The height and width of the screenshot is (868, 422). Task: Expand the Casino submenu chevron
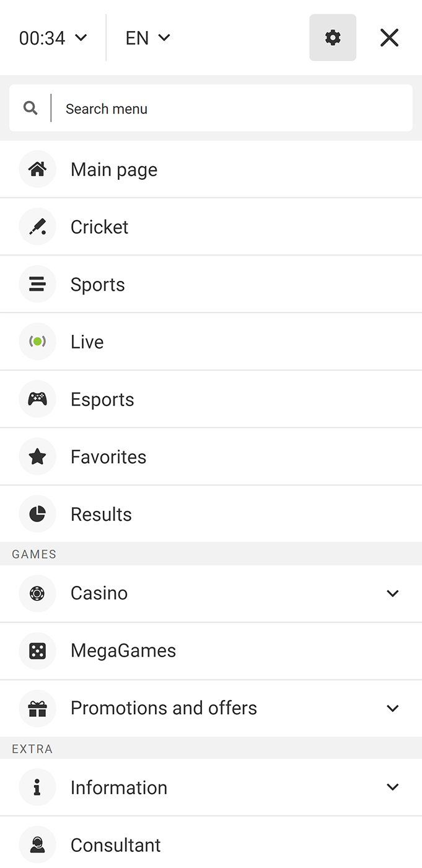pos(392,593)
